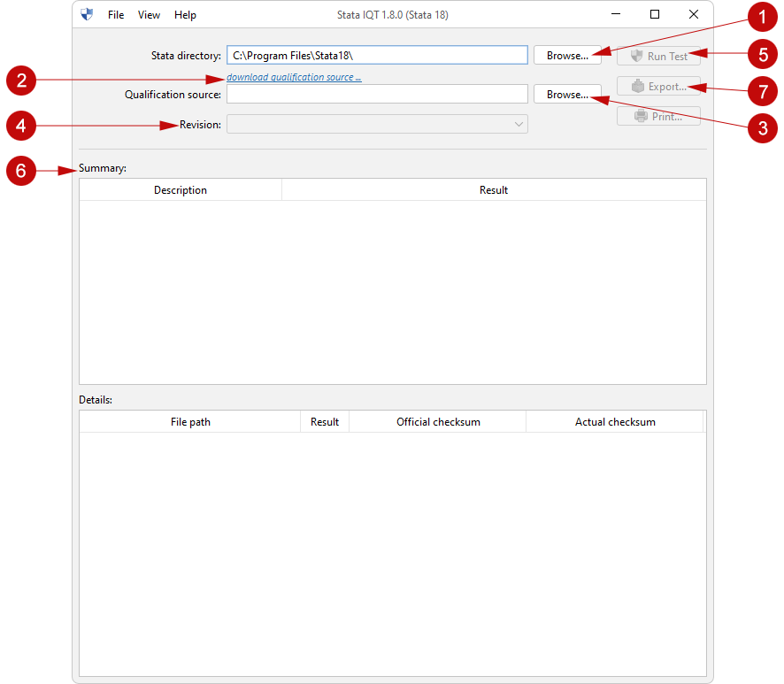This screenshot has width=784, height=684.
Task: Open the File menu
Action: pyautogui.click(x=116, y=15)
